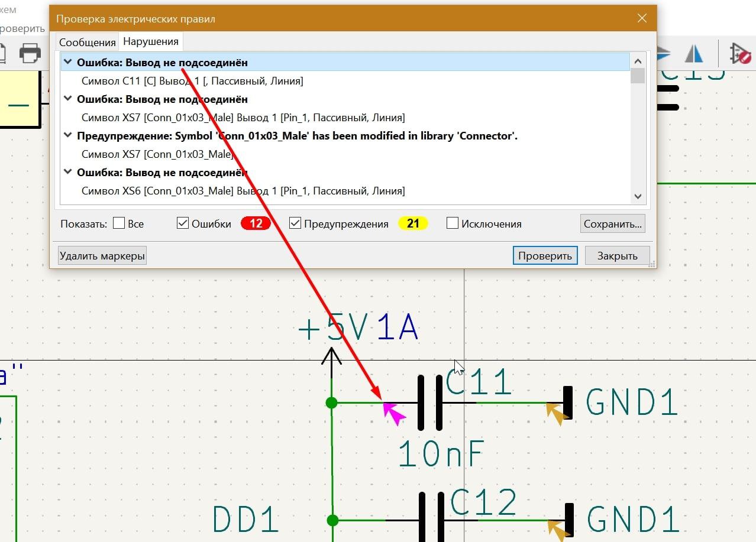
Task: Click the C11 reference label
Action: click(x=479, y=381)
